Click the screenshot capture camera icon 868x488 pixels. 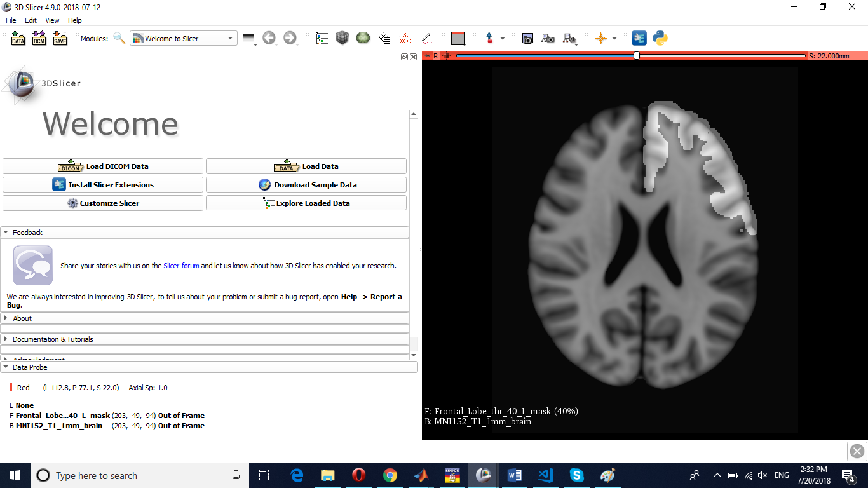(527, 39)
